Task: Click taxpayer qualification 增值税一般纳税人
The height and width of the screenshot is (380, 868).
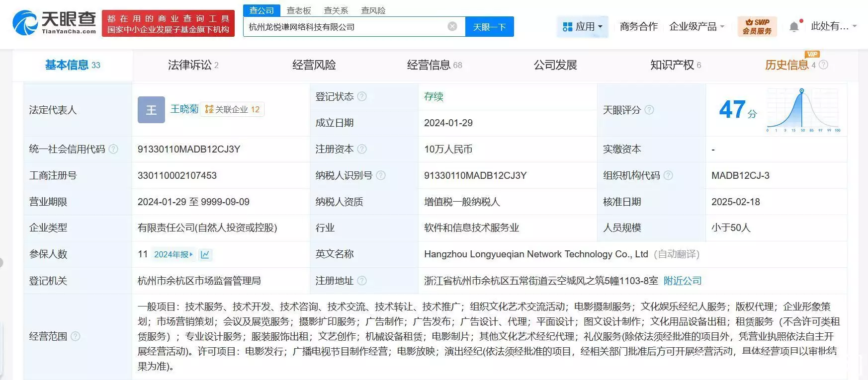Action: click(x=462, y=202)
